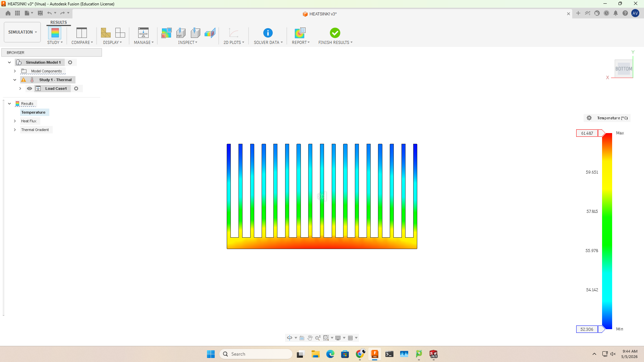Open the COMPARE menu
Screen dimensions: 644x362
click(x=82, y=43)
